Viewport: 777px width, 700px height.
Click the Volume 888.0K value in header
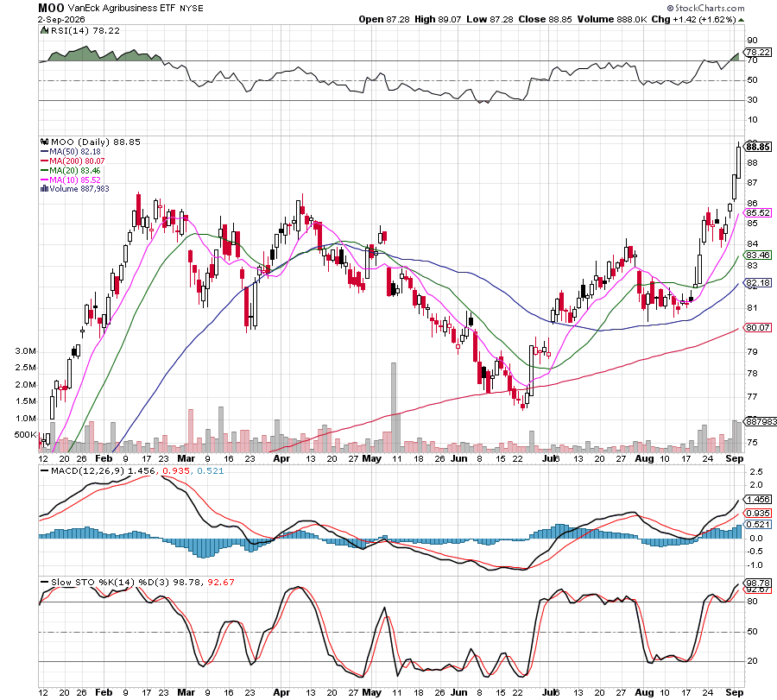[x=612, y=19]
